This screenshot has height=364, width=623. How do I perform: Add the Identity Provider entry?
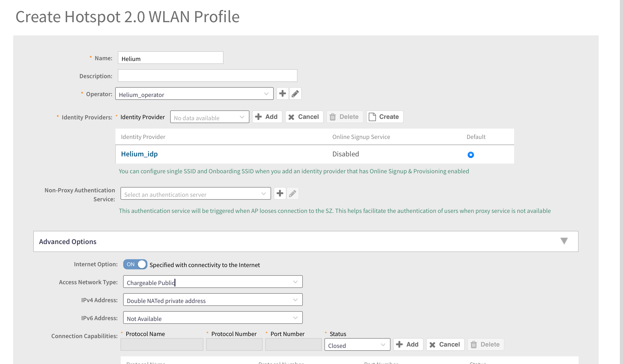click(267, 117)
